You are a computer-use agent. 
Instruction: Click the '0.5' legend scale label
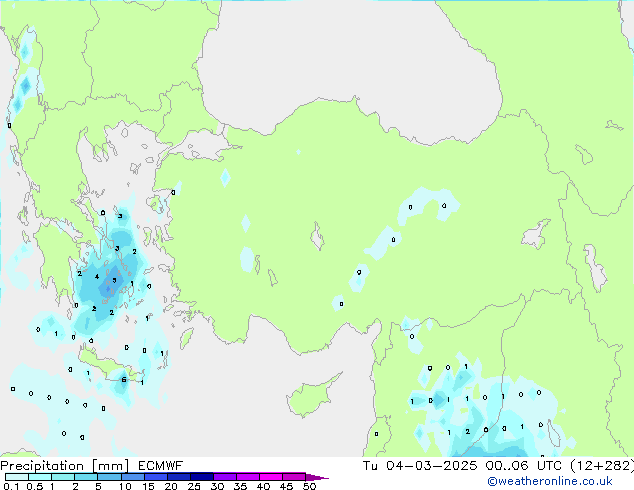[x=35, y=486]
